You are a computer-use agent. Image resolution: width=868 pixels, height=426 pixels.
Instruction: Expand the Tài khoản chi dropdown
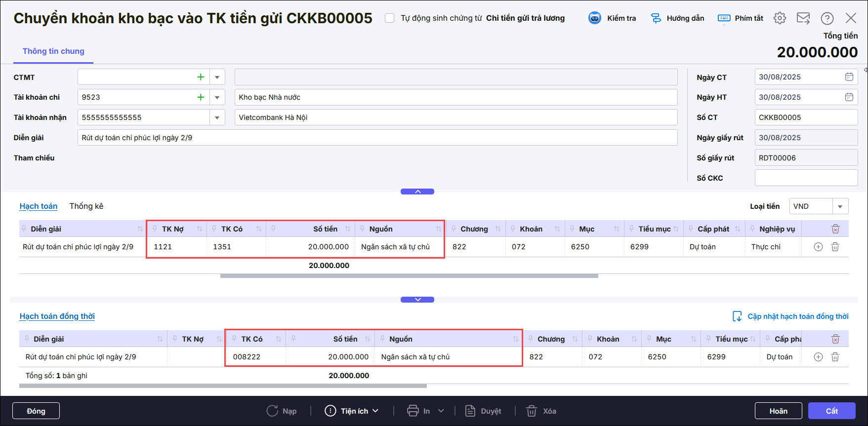point(217,97)
